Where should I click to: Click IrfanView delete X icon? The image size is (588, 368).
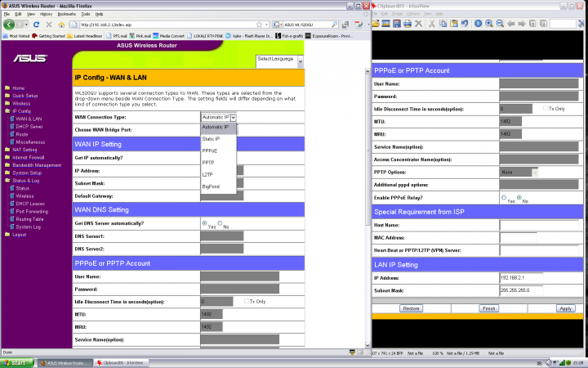point(418,24)
